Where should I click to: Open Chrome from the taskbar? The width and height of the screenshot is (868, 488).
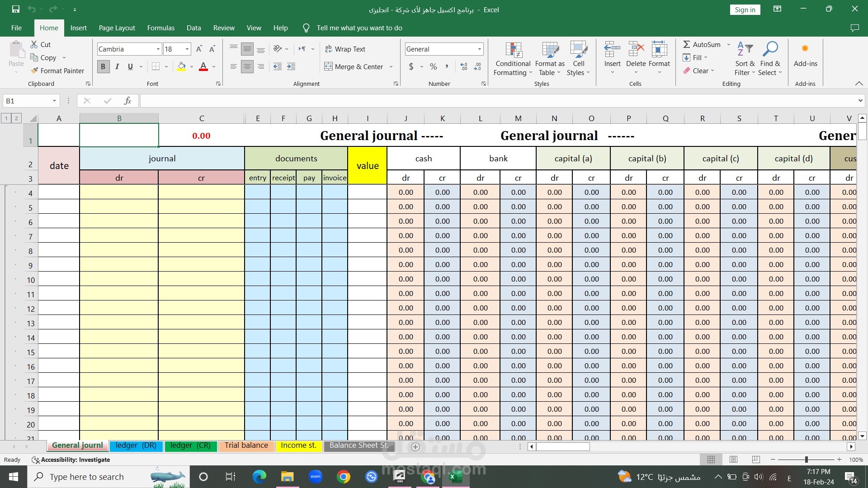(x=344, y=477)
